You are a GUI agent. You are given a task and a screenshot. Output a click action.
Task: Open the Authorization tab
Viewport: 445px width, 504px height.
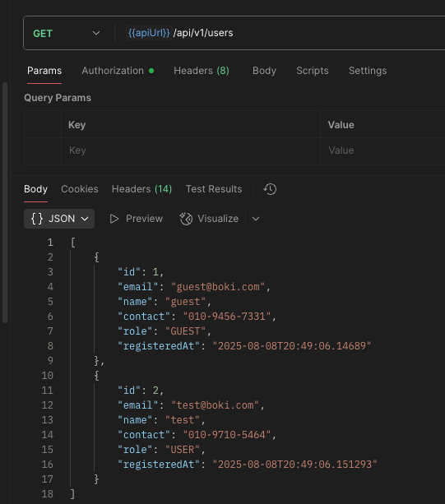click(x=118, y=71)
